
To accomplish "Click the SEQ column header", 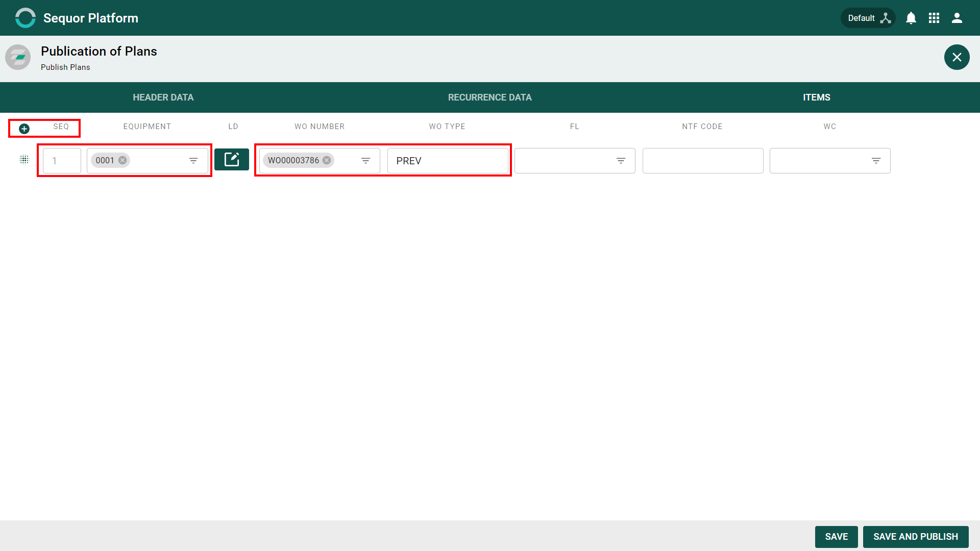I will click(x=61, y=127).
